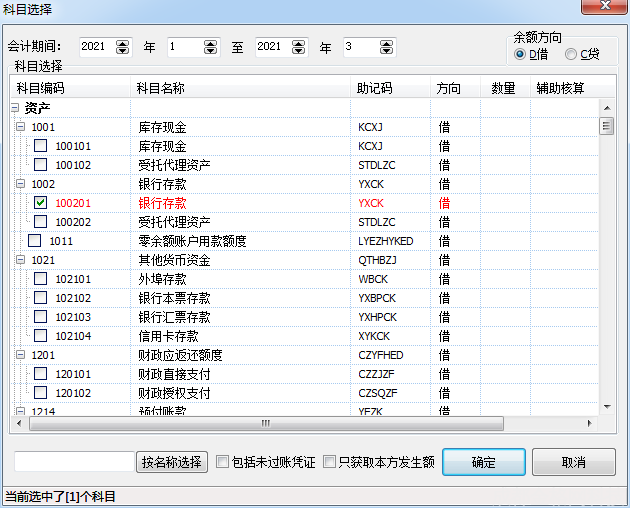Select the C贷 balance direction
Screen dimensions: 630x508
click(x=571, y=54)
